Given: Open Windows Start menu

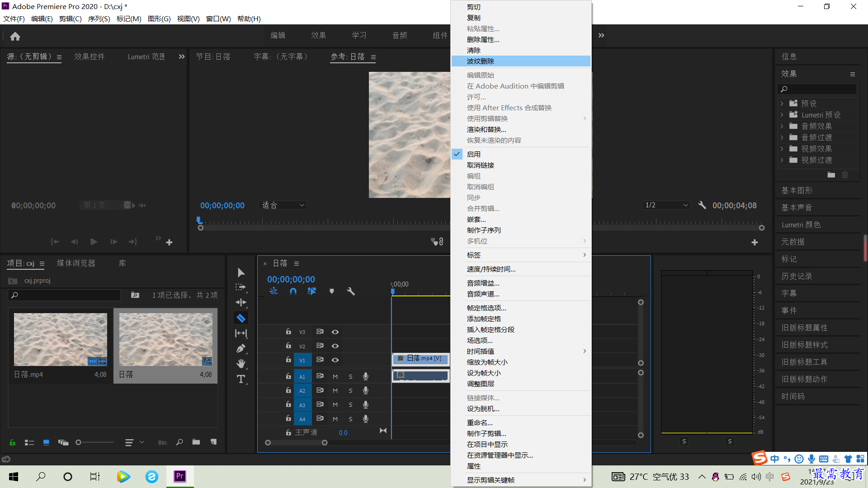Looking at the screenshot, I should click(14, 476).
